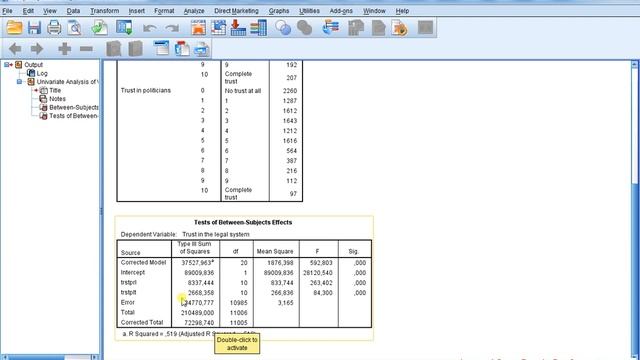Click the Hide closed book icon
The image size is (640, 360).
[136, 49]
